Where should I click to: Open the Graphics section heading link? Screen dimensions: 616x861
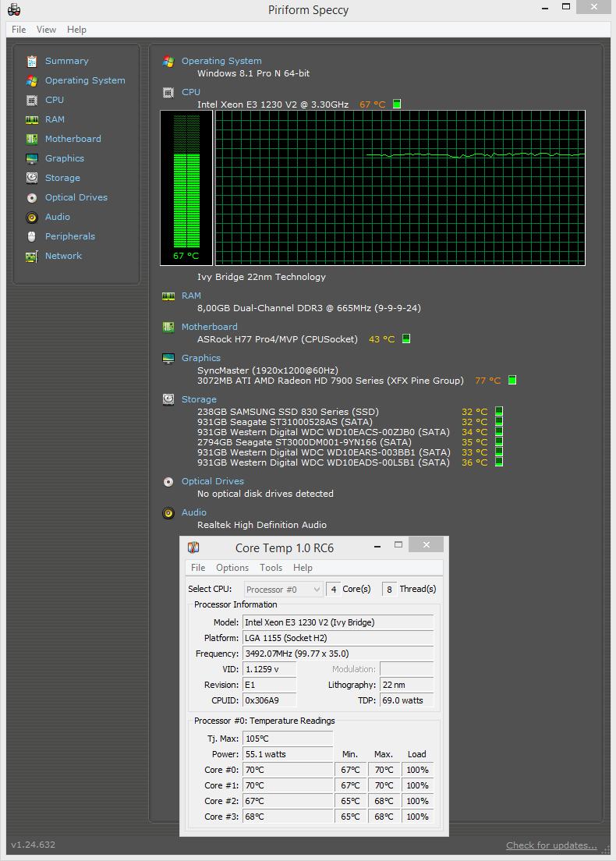201,358
